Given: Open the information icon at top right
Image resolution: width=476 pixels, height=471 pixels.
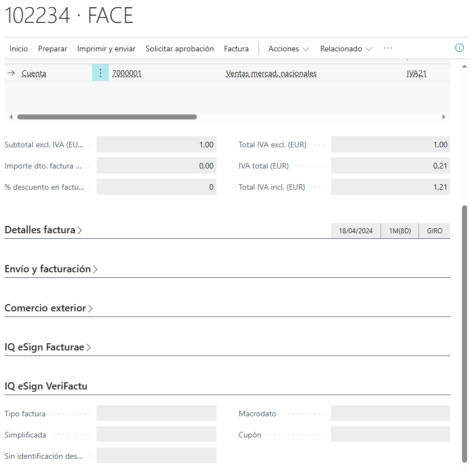Looking at the screenshot, I should (x=460, y=48).
